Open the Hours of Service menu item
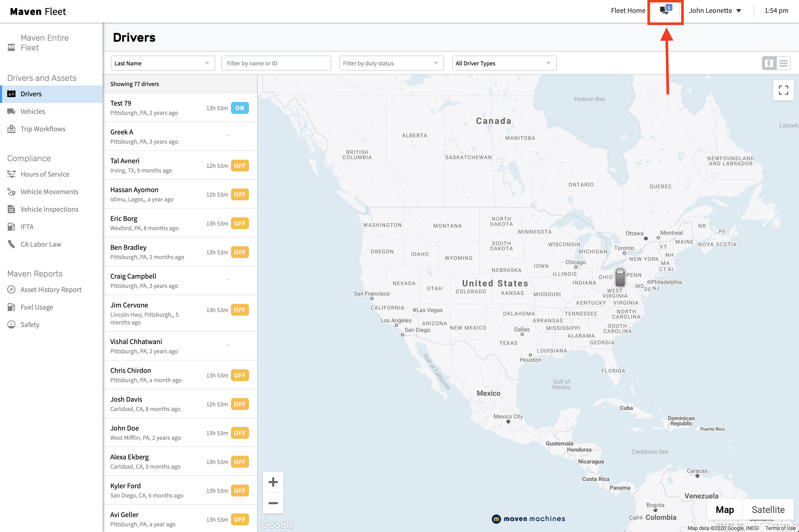 coord(45,174)
